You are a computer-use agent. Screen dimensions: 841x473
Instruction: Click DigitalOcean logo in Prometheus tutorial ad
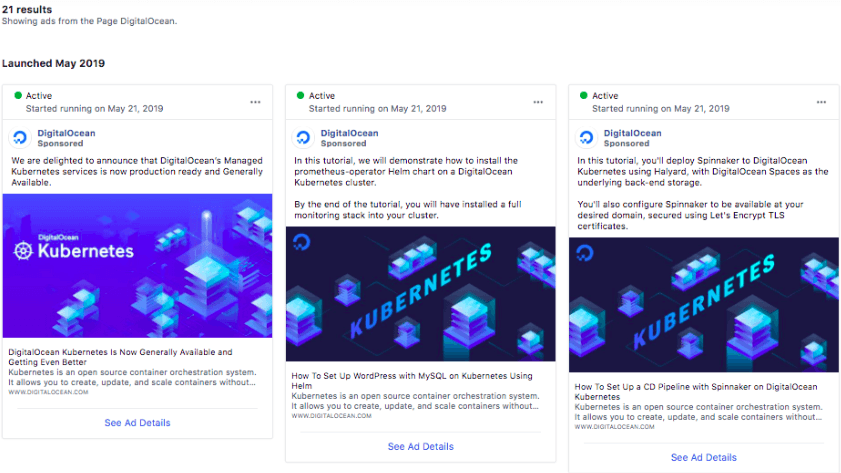pyautogui.click(x=305, y=138)
